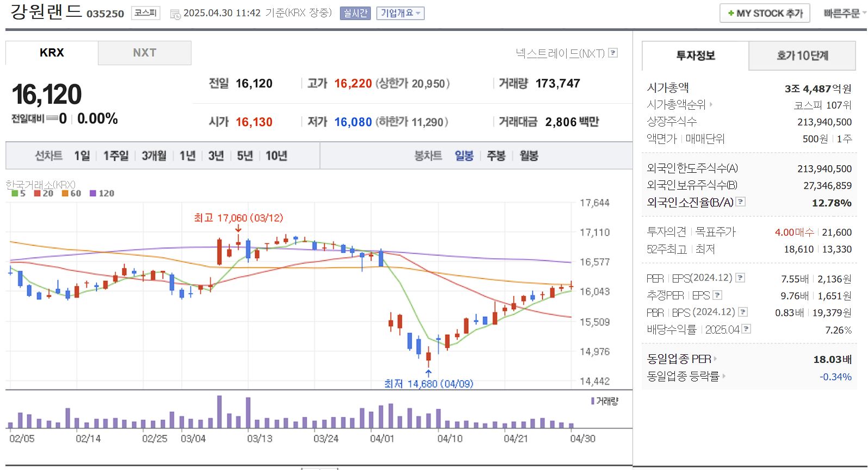Image resolution: width=868 pixels, height=470 pixels.
Task: Click 동일업종 PER value 18.03배
Action: (833, 360)
